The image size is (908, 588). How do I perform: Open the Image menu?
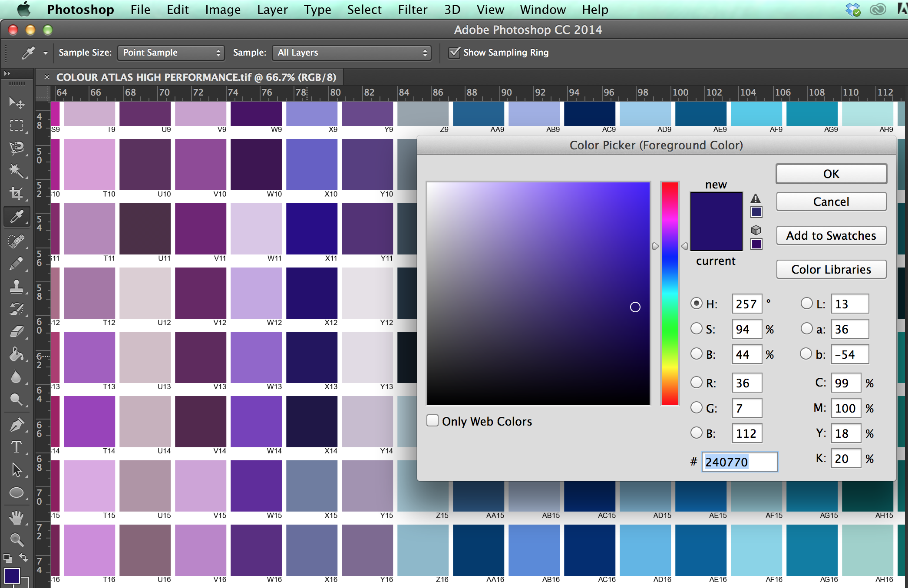point(223,10)
